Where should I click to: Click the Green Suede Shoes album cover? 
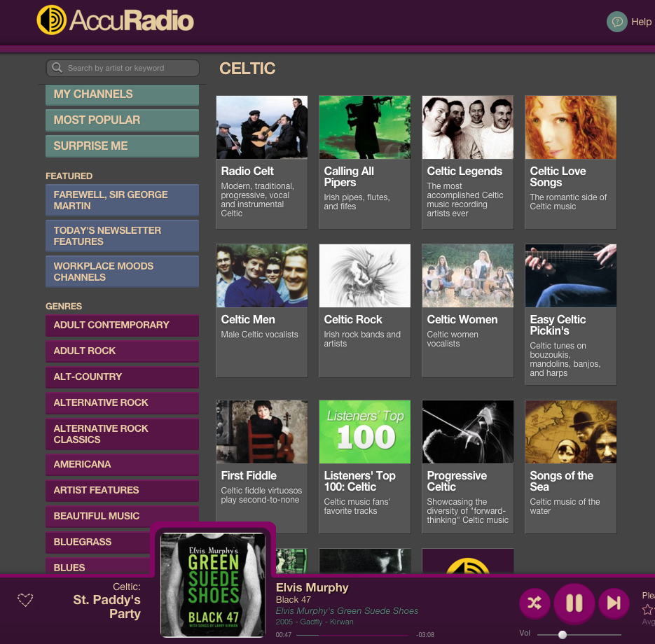tap(213, 584)
